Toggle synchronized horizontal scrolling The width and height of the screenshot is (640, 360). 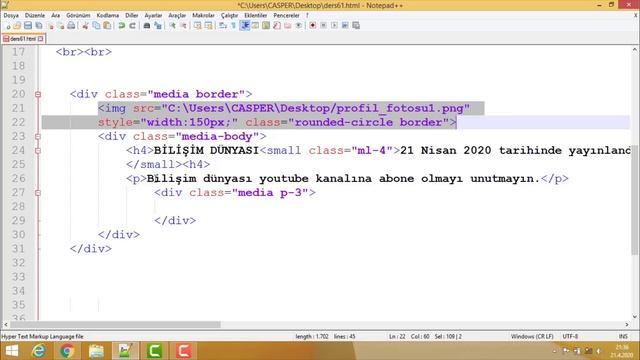209,26
